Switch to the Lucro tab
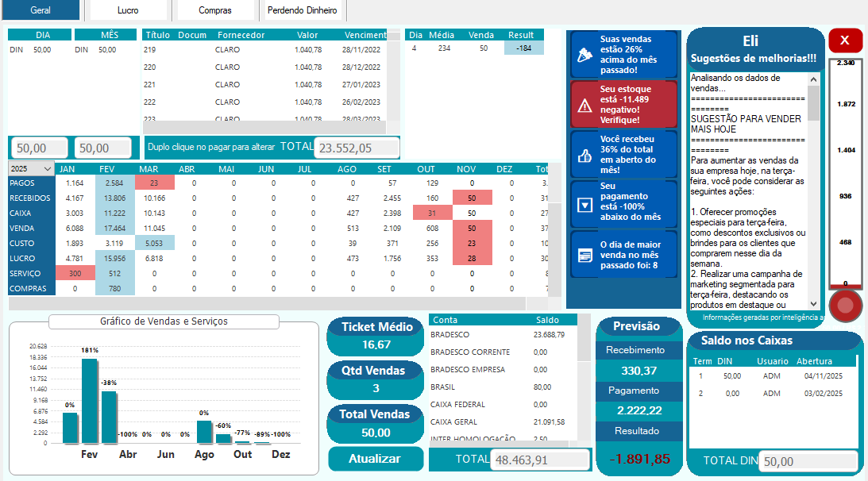The width and height of the screenshot is (868, 481). 129,11
